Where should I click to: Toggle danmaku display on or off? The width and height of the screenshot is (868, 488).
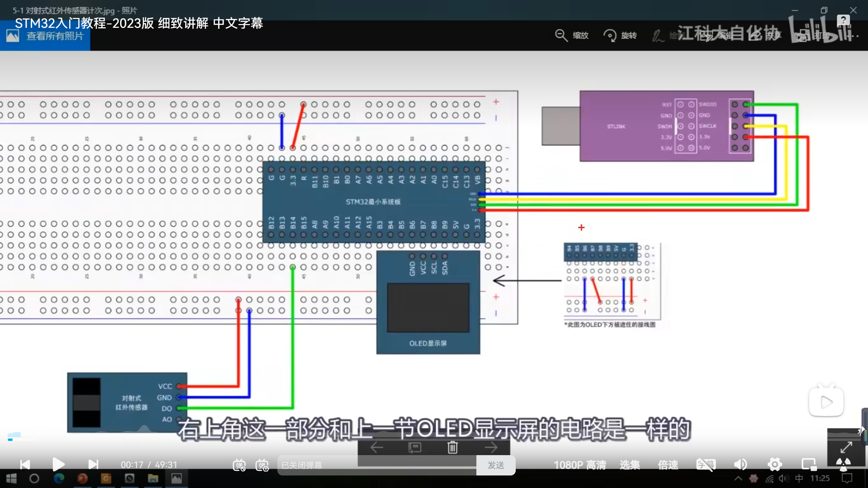tap(239, 465)
